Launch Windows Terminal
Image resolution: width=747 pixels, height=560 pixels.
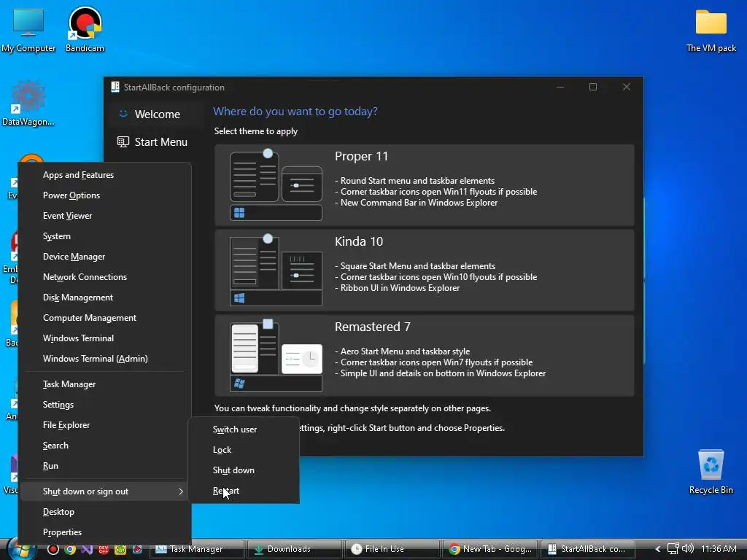tap(105, 338)
